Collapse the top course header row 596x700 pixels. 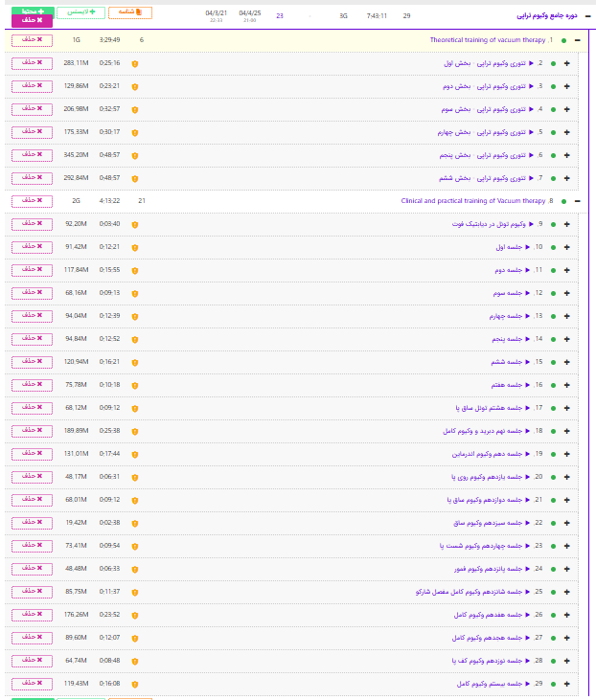pyautogui.click(x=587, y=15)
